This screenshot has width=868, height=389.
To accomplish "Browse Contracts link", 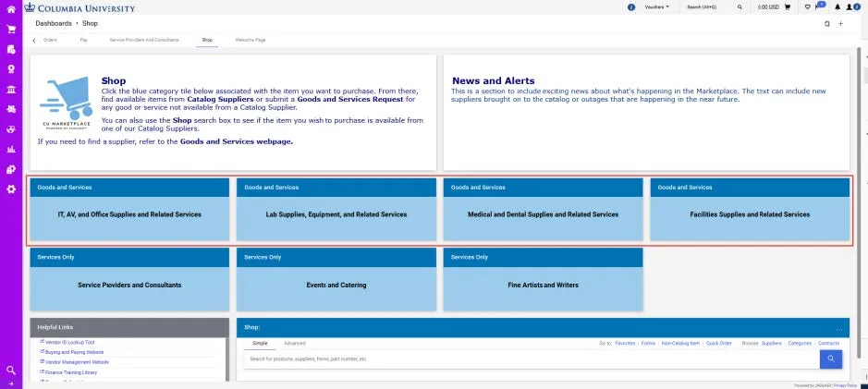I will pyautogui.click(x=828, y=343).
